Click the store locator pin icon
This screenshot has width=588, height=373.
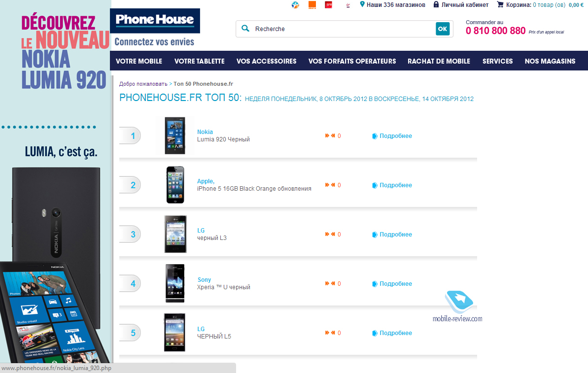[362, 4]
